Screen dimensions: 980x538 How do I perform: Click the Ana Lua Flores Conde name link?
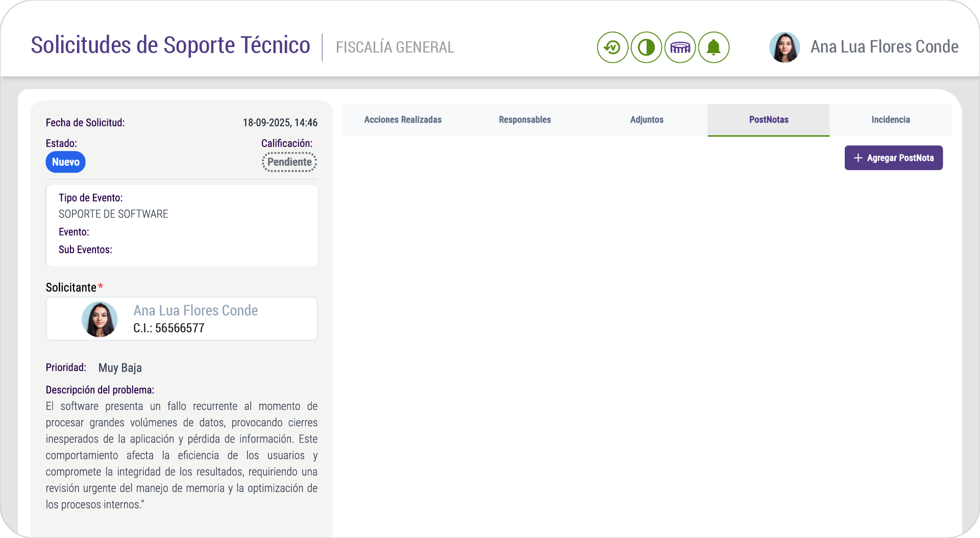coord(195,310)
